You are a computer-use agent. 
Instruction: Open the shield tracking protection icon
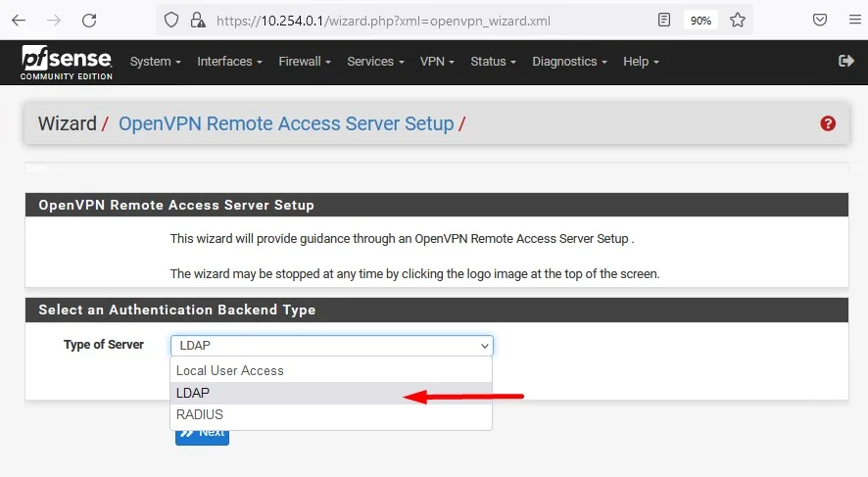pyautogui.click(x=171, y=21)
